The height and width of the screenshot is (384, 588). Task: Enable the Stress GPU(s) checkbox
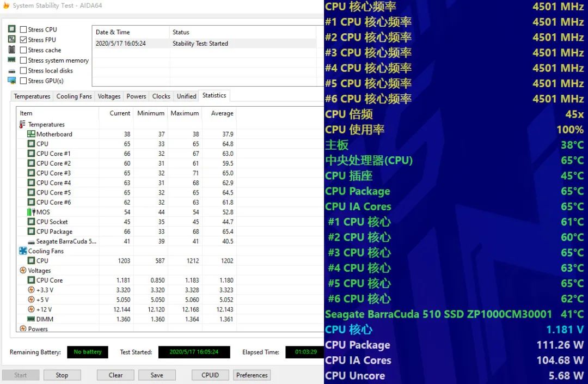[x=23, y=81]
